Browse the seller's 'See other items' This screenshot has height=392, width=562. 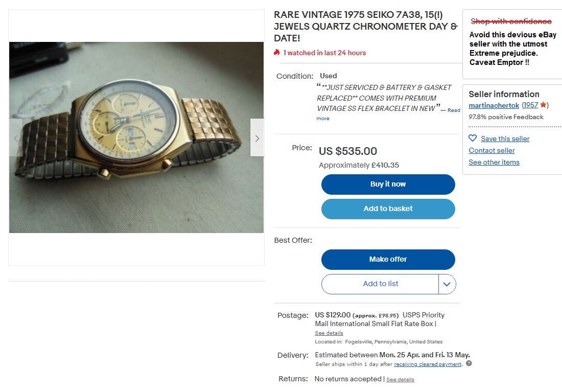coord(494,162)
